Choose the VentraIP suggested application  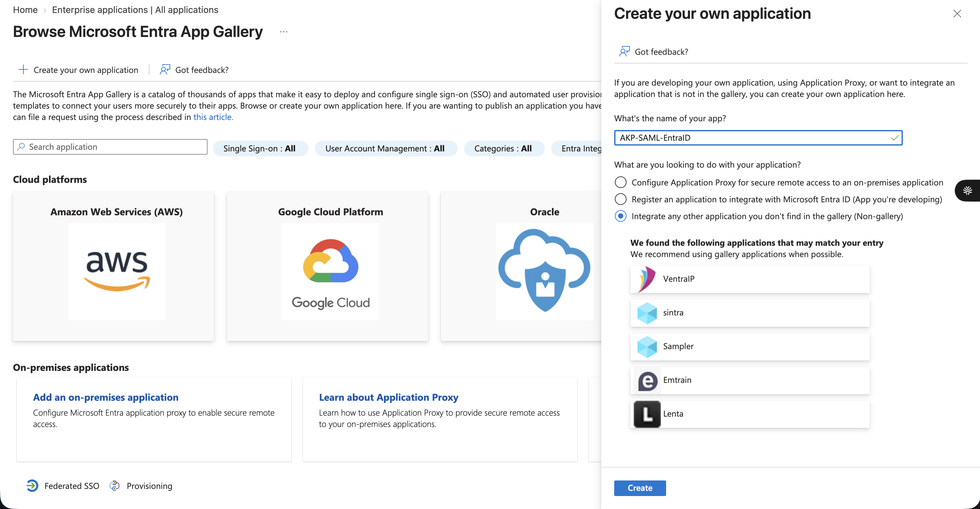(750, 279)
